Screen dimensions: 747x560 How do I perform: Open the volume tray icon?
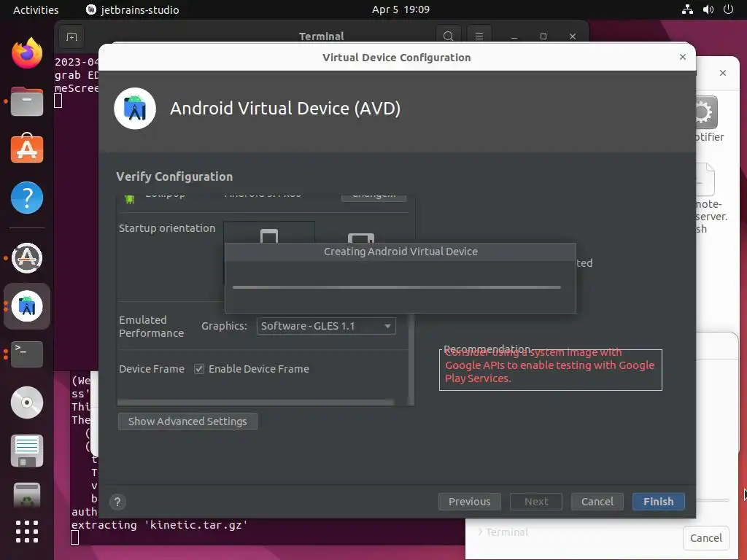pyautogui.click(x=708, y=9)
